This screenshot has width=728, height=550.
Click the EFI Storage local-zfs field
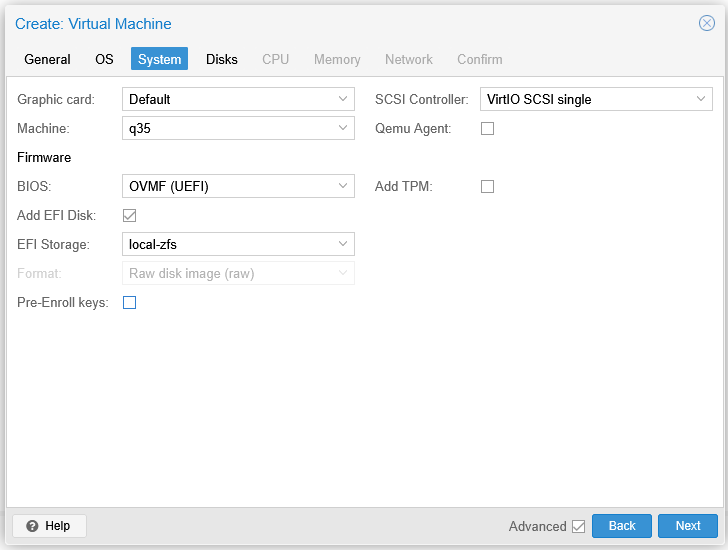click(x=228, y=244)
